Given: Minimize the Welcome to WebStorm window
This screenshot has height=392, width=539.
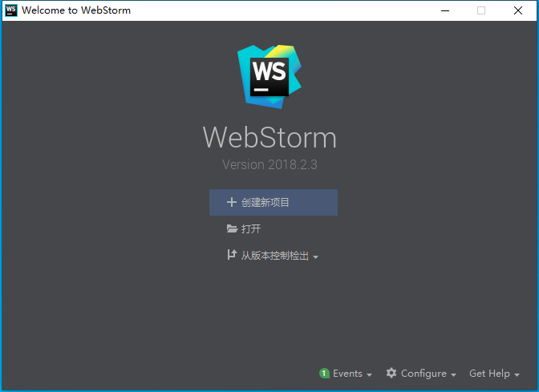Looking at the screenshot, I should tap(445, 10).
